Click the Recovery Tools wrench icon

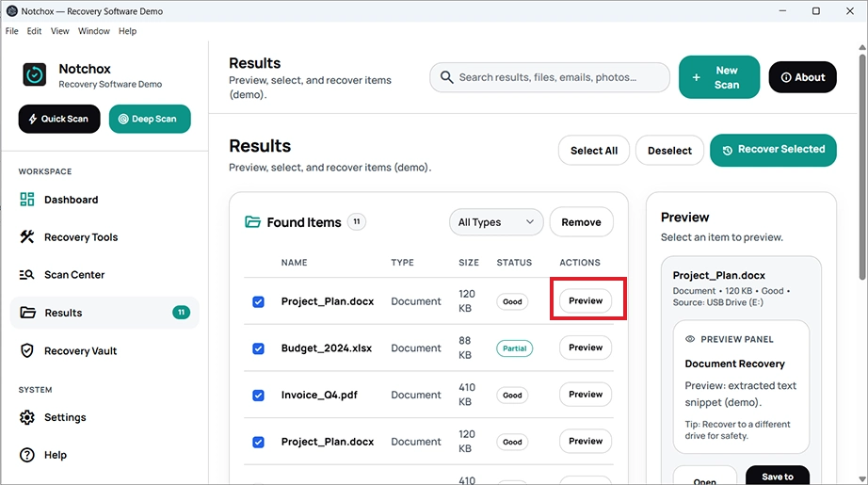(x=27, y=237)
